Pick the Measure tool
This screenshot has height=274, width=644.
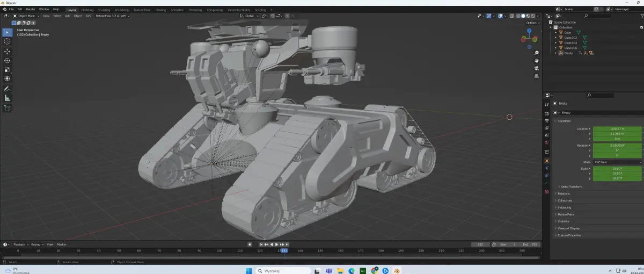[x=7, y=98]
